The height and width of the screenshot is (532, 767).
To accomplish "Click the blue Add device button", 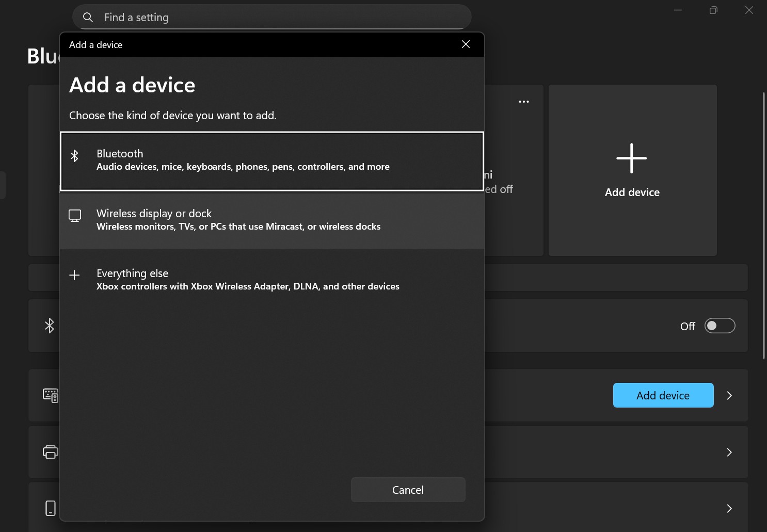I will [663, 395].
